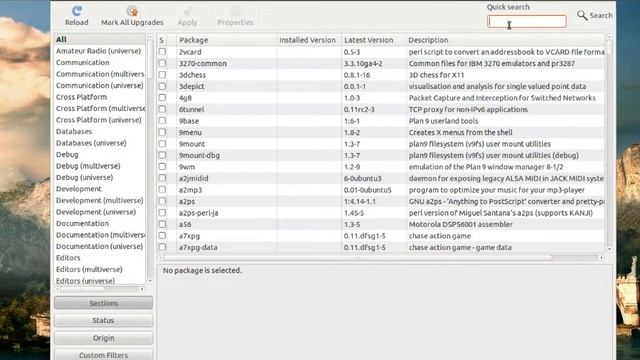
Task: Click the a7xpg-data package name
Action: pos(198,247)
